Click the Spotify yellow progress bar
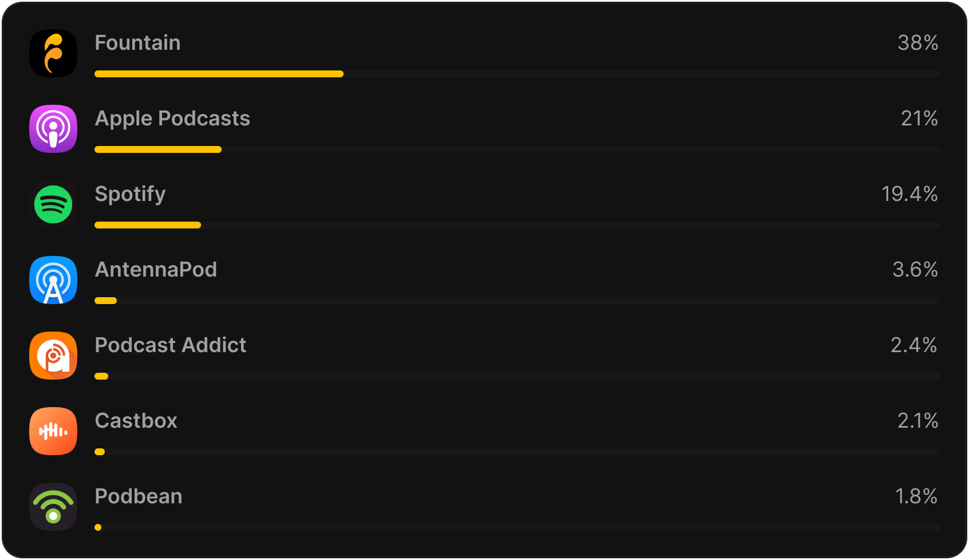 (x=148, y=225)
